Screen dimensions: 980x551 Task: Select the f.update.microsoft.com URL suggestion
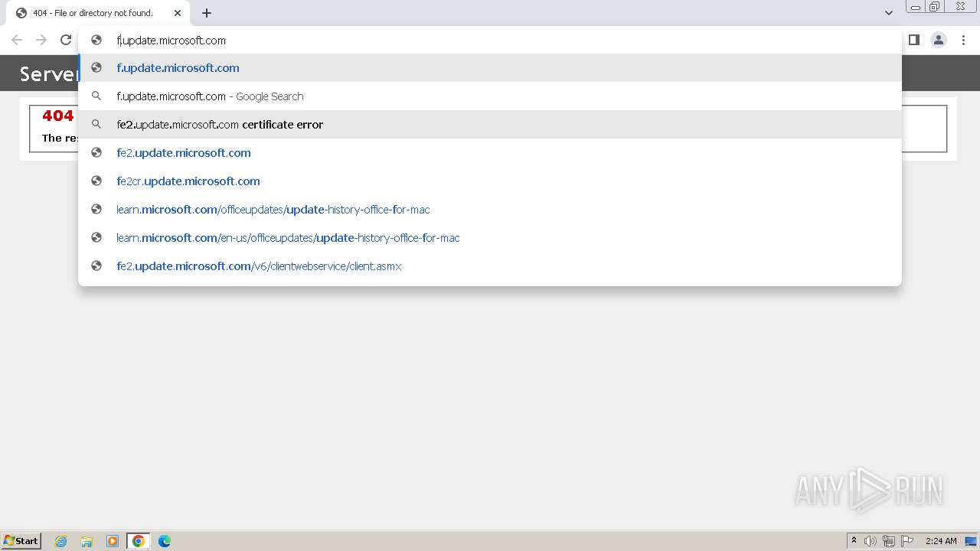pos(490,68)
